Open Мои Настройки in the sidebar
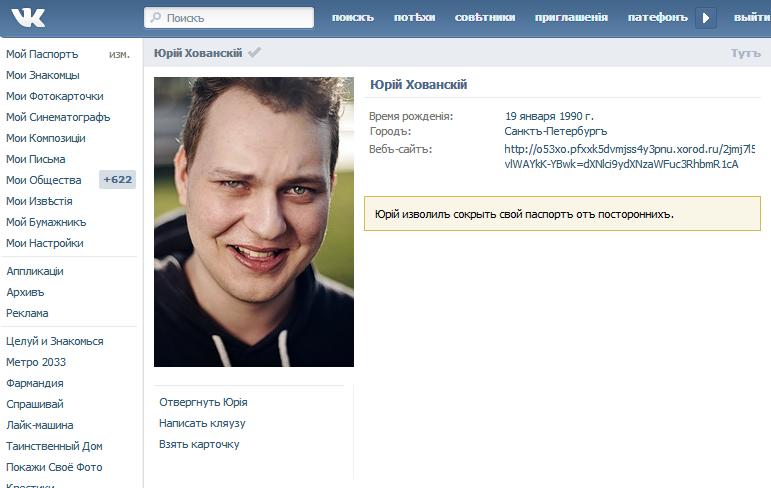 pos(44,243)
